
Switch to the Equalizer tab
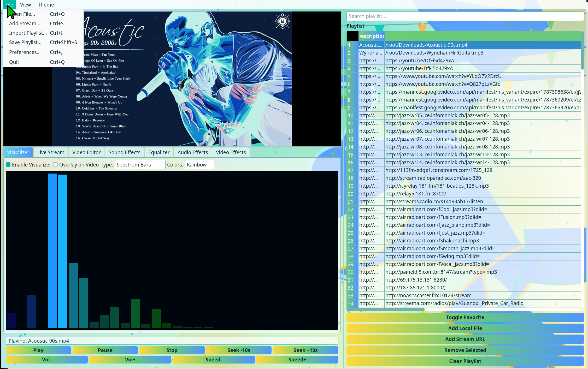(159, 152)
